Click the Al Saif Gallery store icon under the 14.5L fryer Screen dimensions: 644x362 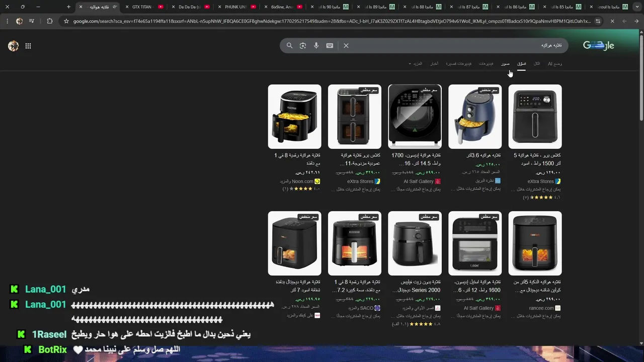(x=438, y=182)
